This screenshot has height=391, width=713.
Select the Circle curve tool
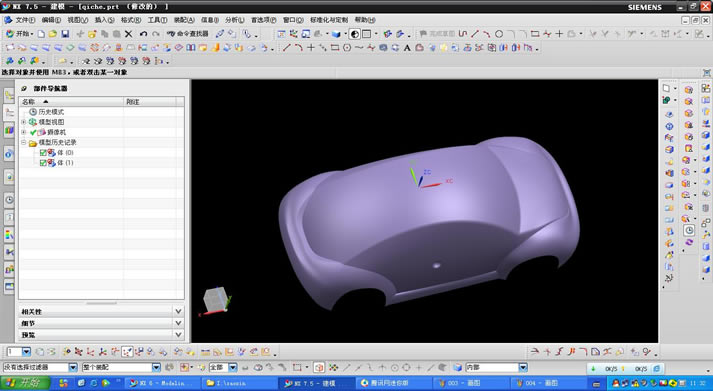point(499,34)
